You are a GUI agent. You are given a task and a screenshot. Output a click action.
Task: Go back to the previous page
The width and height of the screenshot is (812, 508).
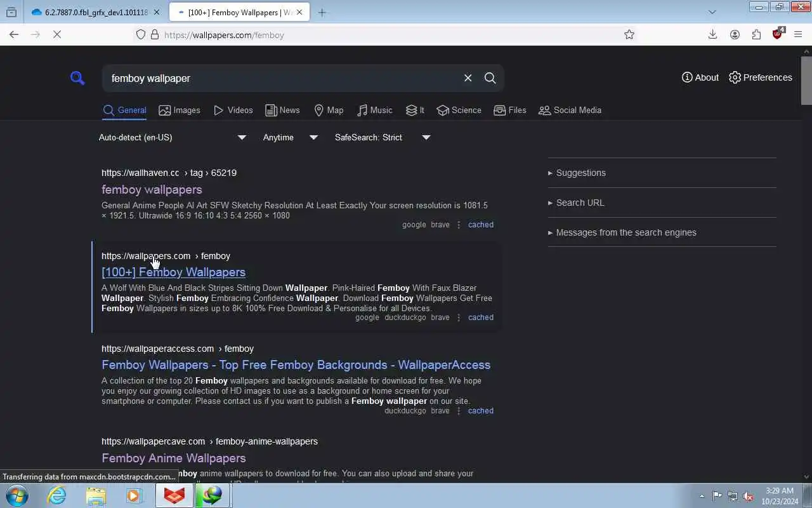(14, 35)
